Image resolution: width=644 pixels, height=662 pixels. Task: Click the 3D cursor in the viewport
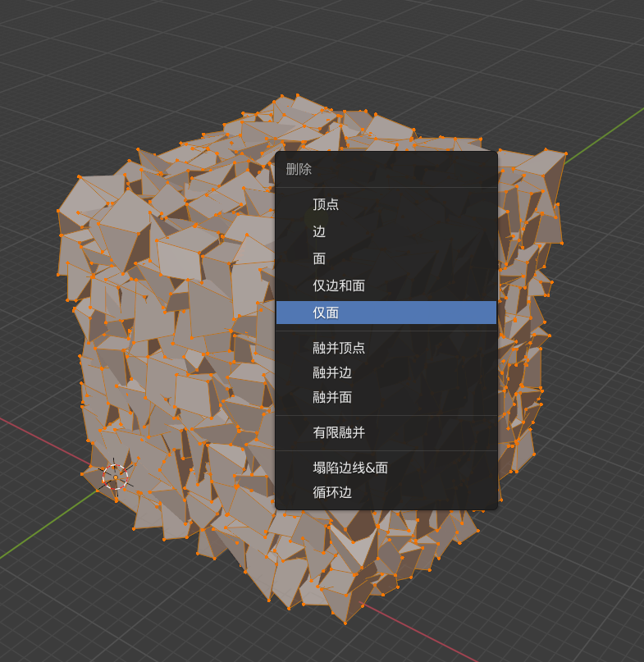(x=116, y=477)
